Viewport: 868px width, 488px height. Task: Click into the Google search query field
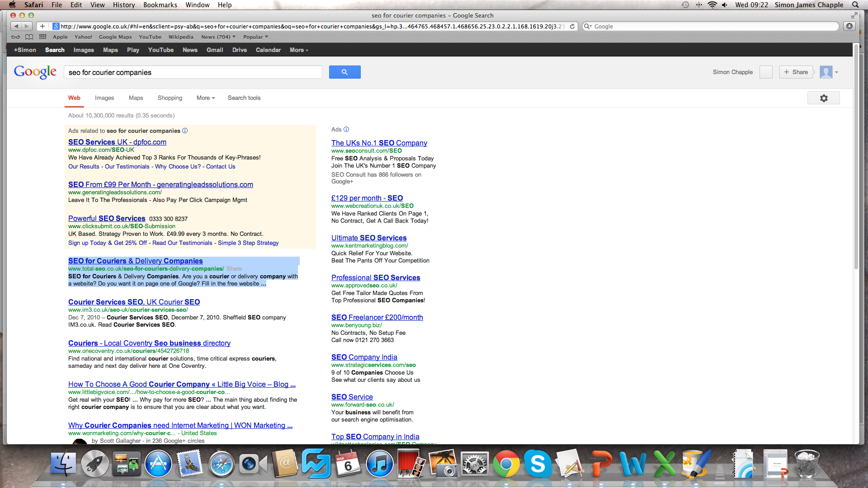pyautogui.click(x=193, y=72)
